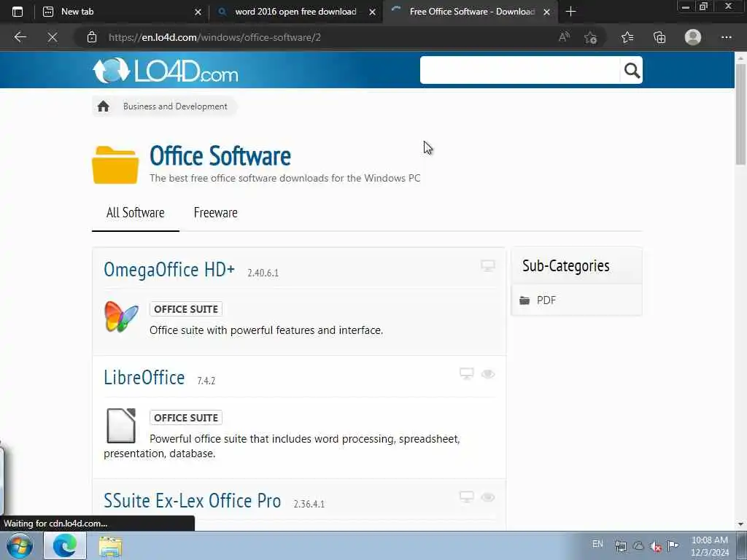747x560 pixels.
Task: Click the network tray icon
Action: 620,546
